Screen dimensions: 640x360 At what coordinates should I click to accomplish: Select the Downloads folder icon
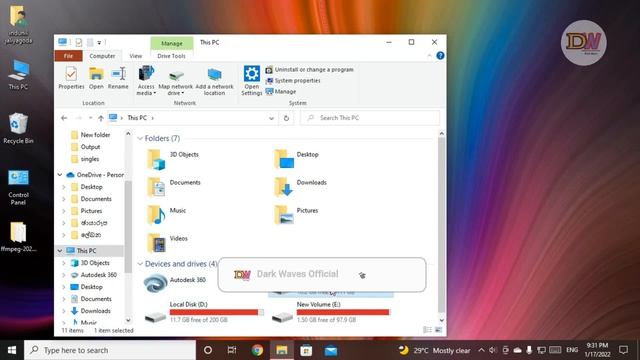284,187
